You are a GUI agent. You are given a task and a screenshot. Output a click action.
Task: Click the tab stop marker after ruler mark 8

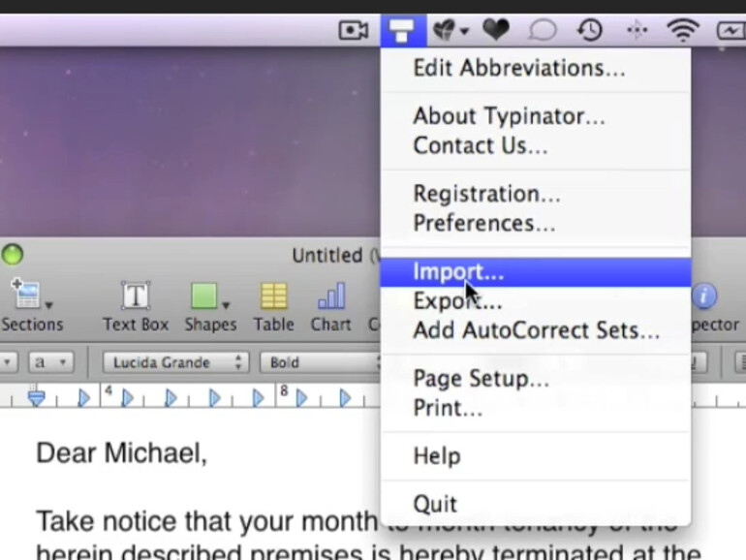301,398
